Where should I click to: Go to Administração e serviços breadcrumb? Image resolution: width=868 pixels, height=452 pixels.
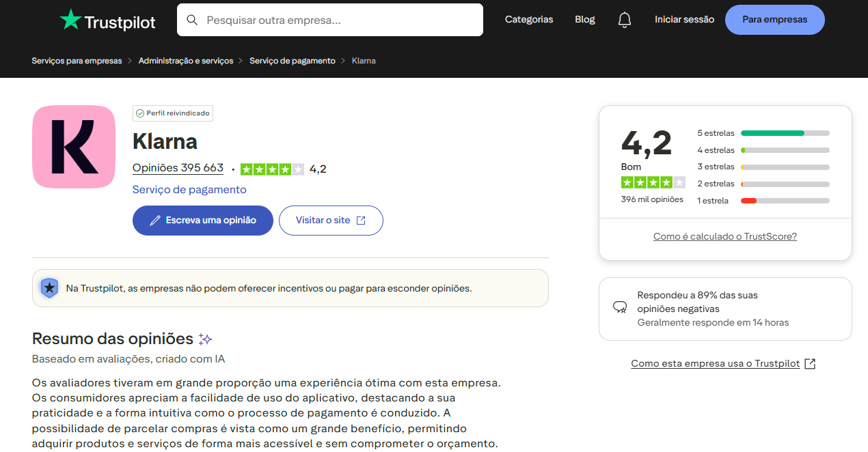coord(186,61)
